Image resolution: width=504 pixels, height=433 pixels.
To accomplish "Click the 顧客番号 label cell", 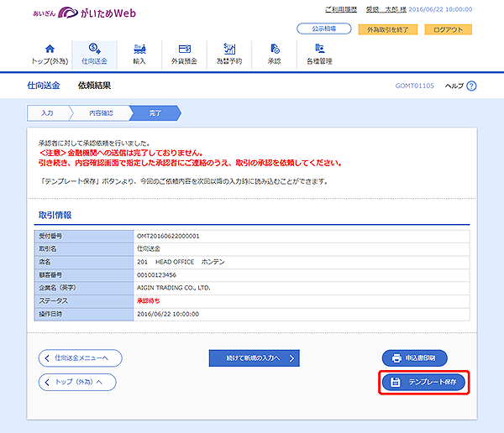I will click(84, 275).
